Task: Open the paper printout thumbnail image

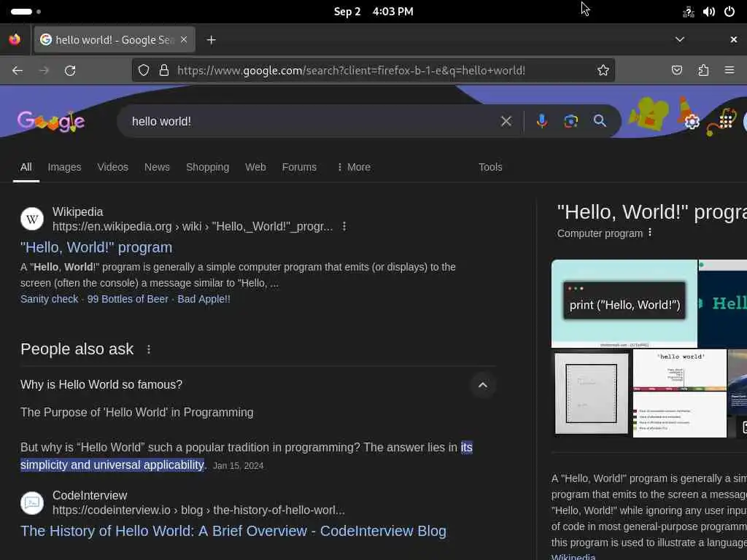Action: [591, 393]
